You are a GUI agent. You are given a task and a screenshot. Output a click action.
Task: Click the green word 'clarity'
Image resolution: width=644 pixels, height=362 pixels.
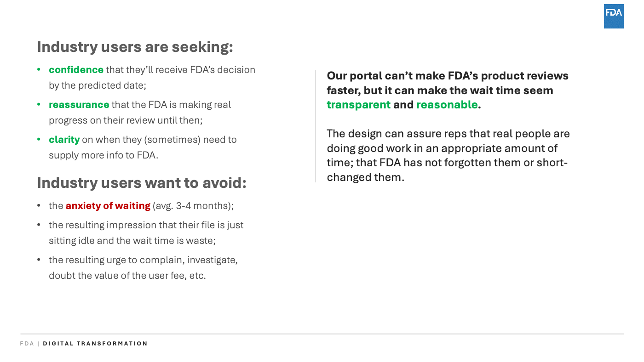click(x=64, y=140)
